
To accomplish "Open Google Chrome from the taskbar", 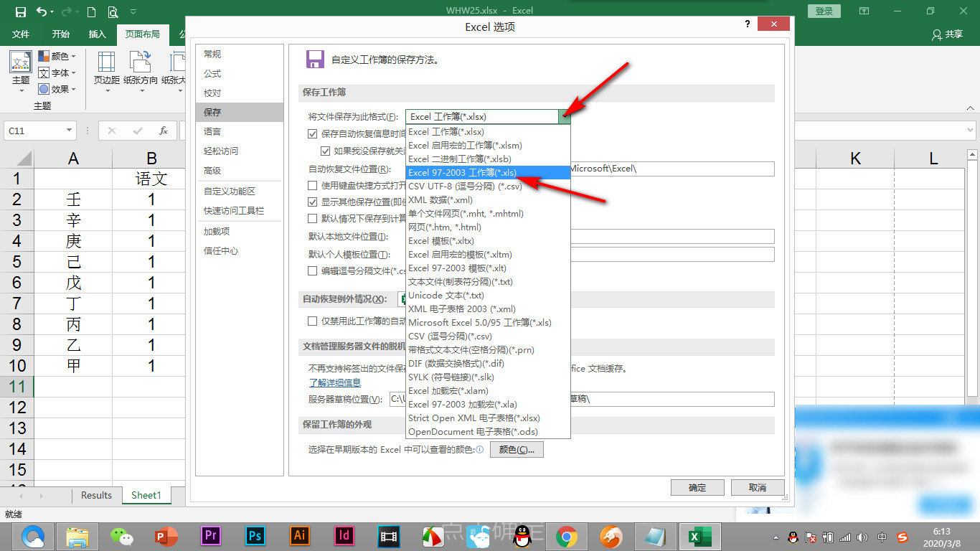I will point(567,536).
